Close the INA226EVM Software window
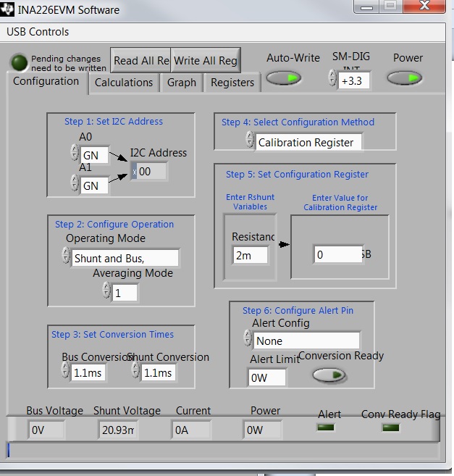Screen dimensions: 454x476 424,6
